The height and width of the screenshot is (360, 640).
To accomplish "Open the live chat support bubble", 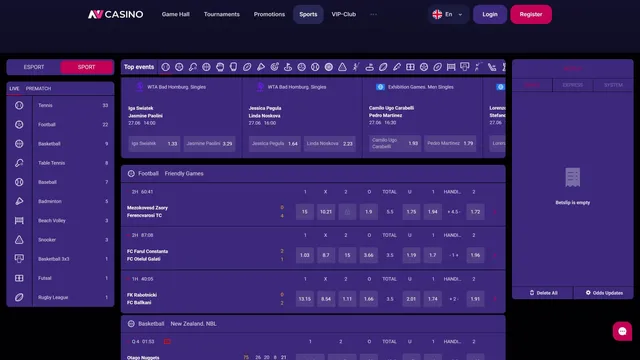I will tap(622, 331).
